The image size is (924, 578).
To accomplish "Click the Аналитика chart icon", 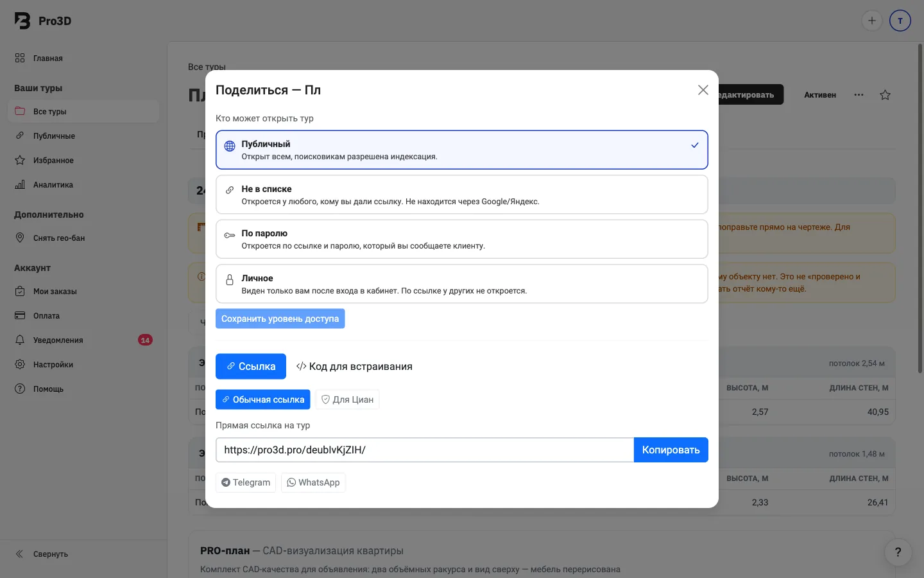I will [20, 184].
